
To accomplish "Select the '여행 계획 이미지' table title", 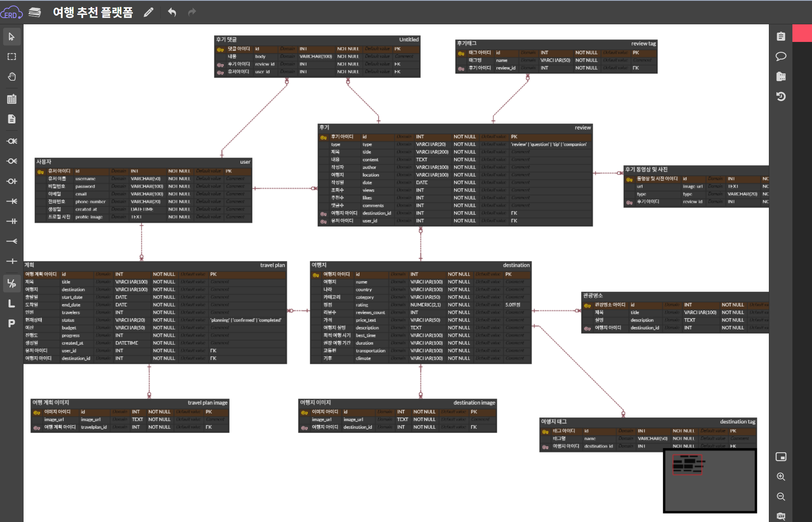I will 51,403.
